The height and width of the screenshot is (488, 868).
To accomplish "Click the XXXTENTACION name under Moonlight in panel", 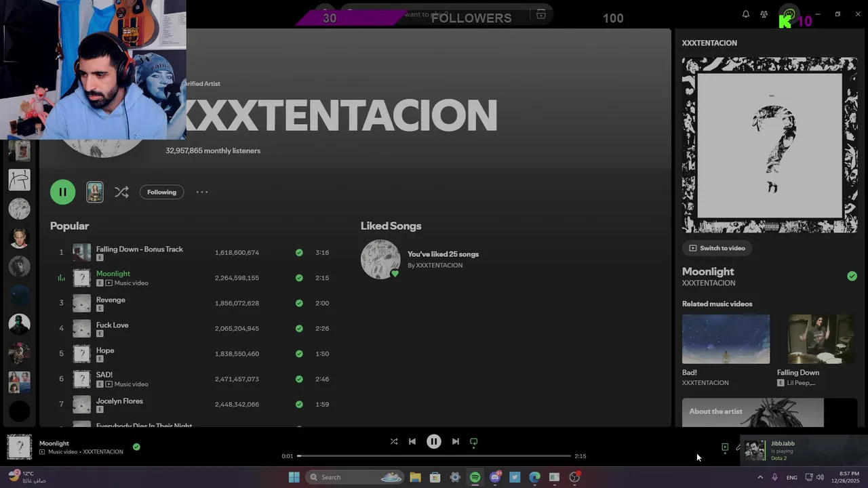I will (708, 283).
